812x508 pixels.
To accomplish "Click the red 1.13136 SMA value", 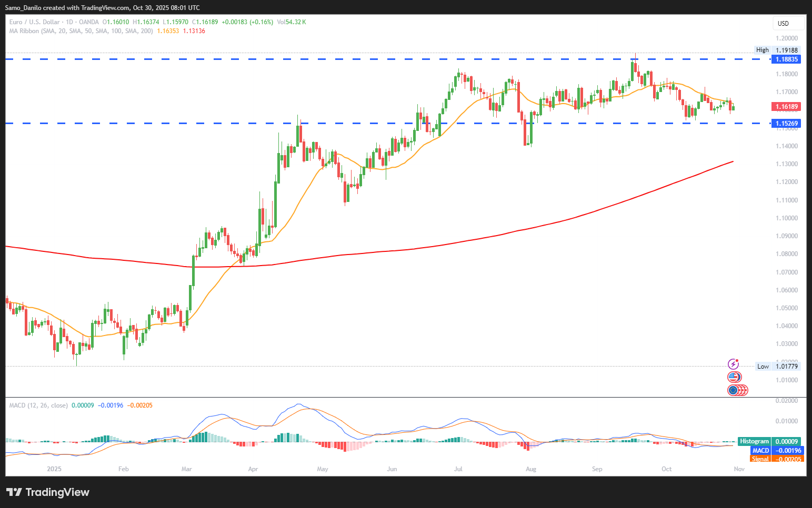I will pos(194,31).
